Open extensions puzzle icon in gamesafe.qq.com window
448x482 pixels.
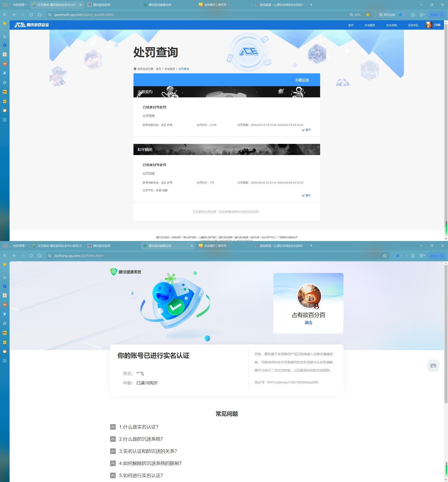[x=413, y=15]
